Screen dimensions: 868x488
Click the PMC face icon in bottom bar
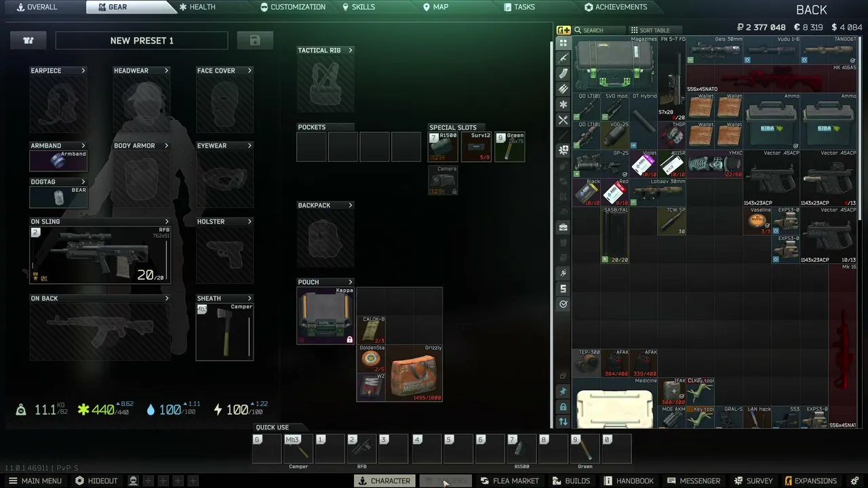(133, 481)
